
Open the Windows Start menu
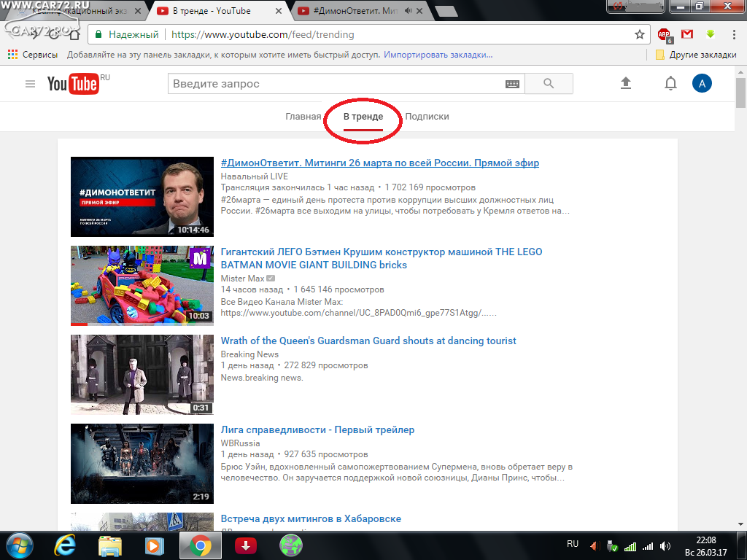tap(18, 545)
